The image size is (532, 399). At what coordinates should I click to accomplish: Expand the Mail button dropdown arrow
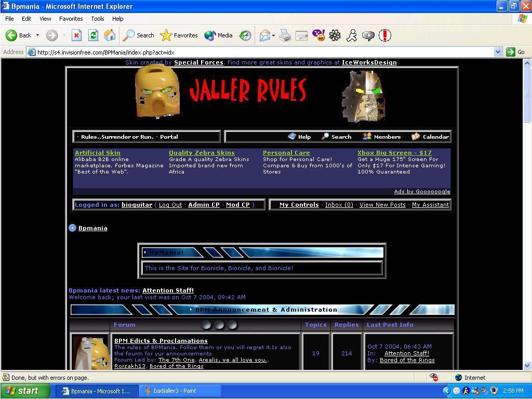pos(273,35)
